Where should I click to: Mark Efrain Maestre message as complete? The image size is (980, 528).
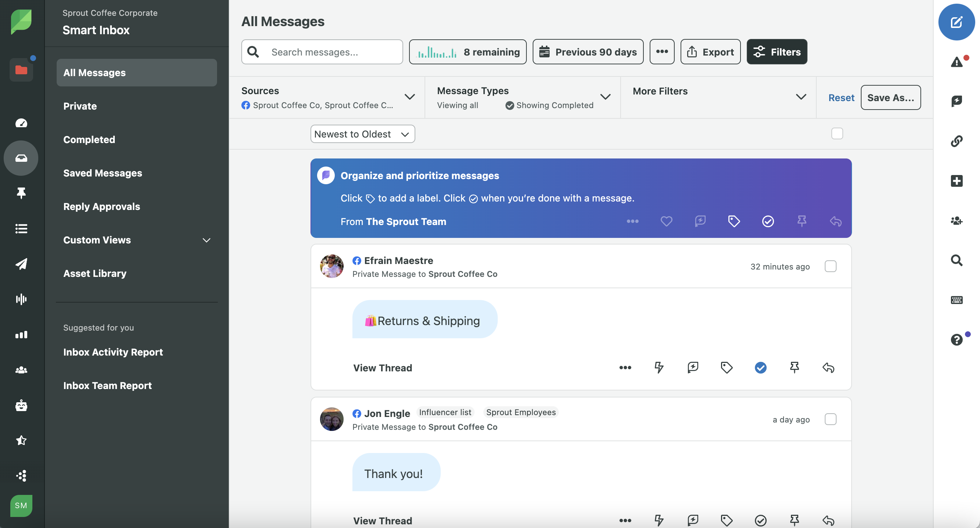(x=760, y=367)
